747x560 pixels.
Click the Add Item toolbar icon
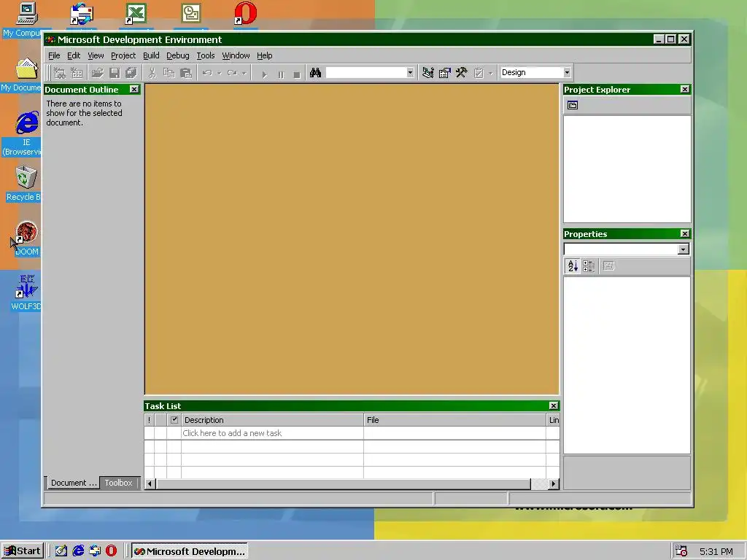tap(77, 73)
